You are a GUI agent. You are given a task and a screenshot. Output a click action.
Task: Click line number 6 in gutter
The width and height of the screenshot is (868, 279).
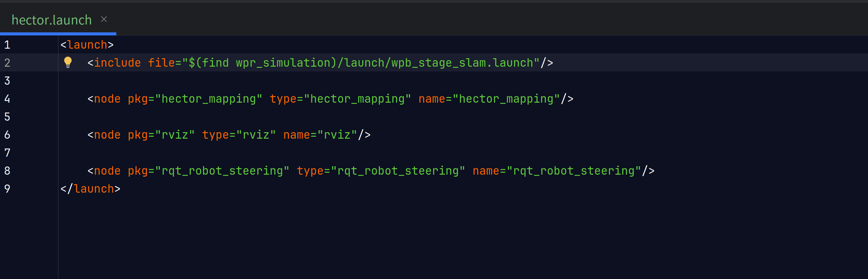7,135
